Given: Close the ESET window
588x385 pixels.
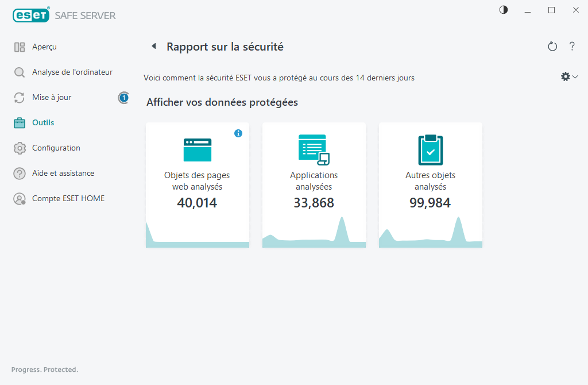Looking at the screenshot, I should pos(575,10).
